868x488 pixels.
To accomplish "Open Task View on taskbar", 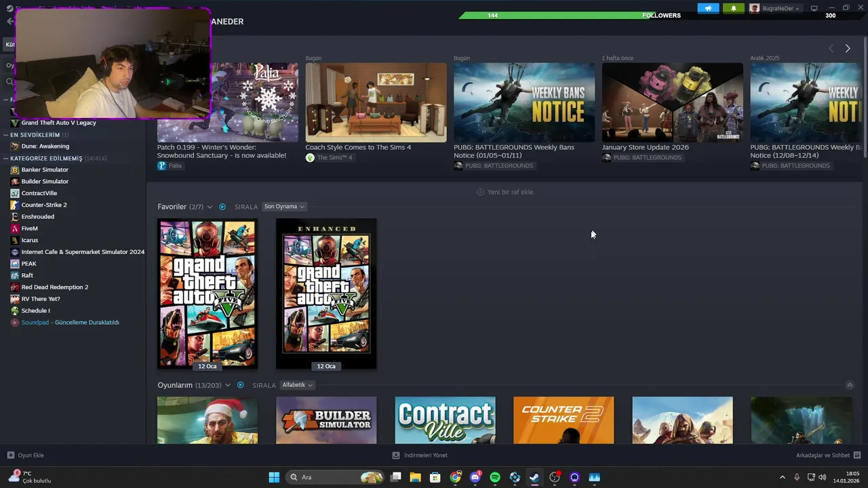I will click(x=396, y=477).
